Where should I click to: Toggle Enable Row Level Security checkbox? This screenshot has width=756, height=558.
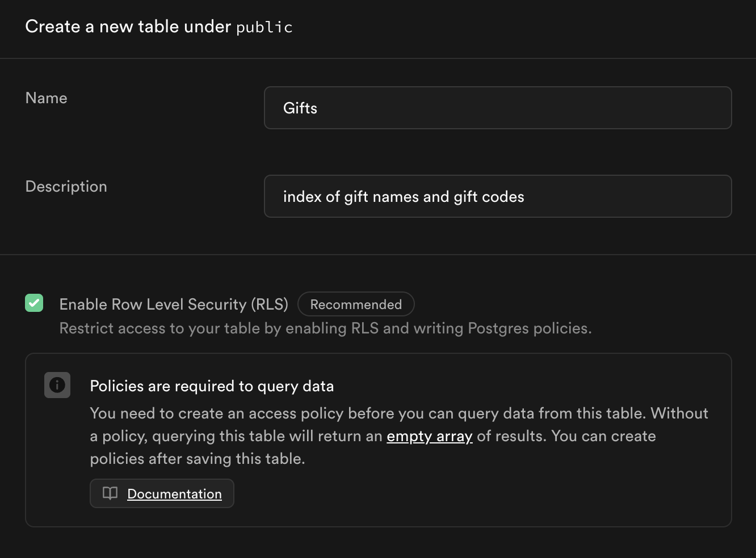pyautogui.click(x=34, y=303)
